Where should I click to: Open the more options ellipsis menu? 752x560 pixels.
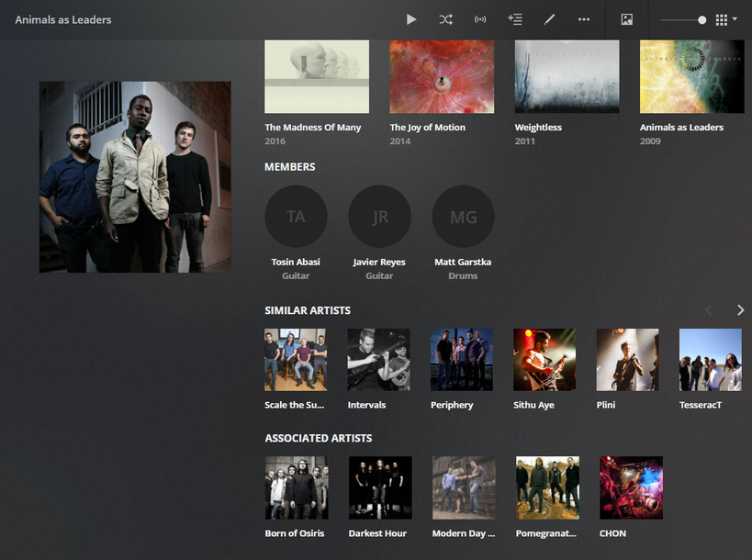tap(584, 19)
